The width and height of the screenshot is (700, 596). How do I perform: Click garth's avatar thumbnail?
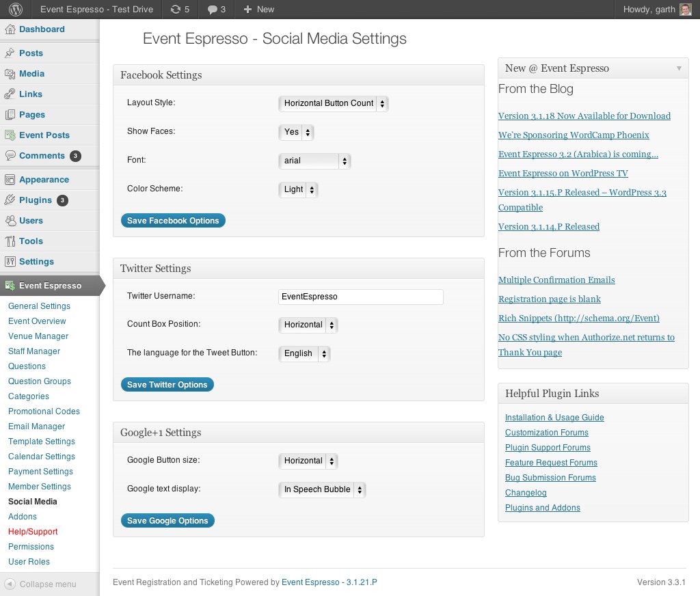click(685, 10)
